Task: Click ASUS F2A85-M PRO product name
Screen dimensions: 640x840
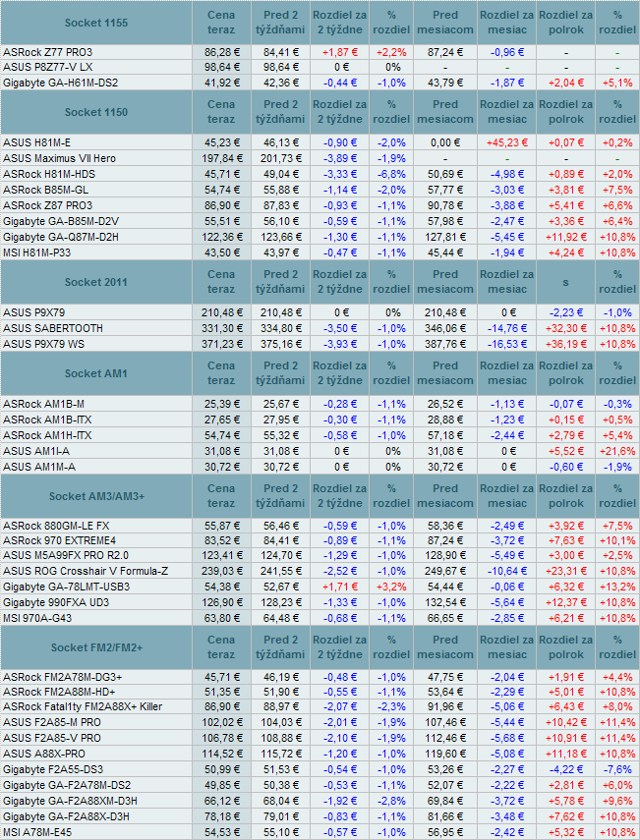Action: pyautogui.click(x=51, y=722)
